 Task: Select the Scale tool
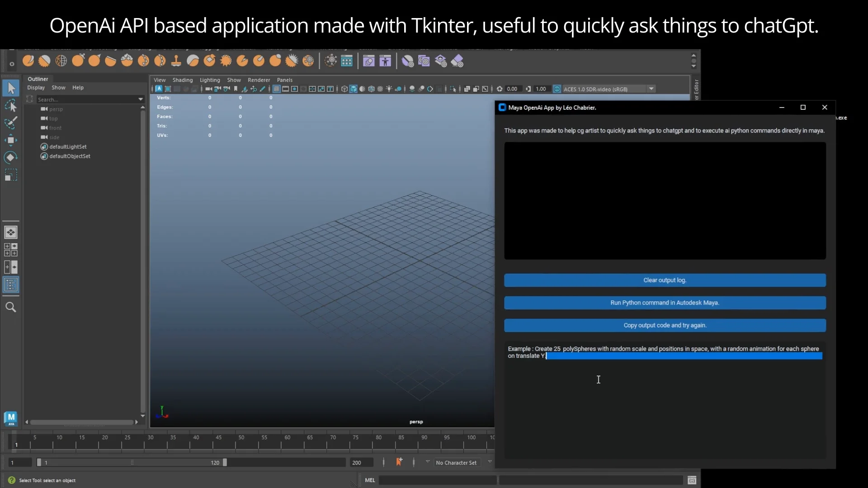(x=11, y=175)
